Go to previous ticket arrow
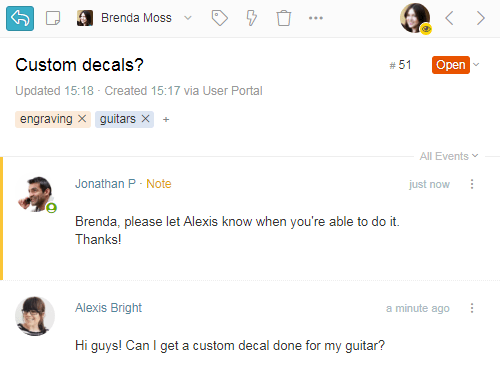 point(449,18)
